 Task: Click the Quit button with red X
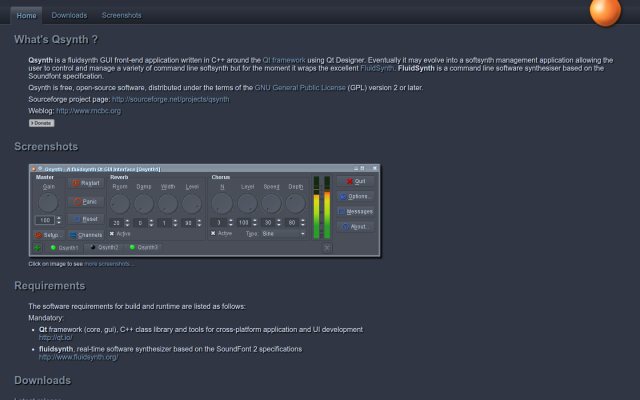pyautogui.click(x=356, y=181)
